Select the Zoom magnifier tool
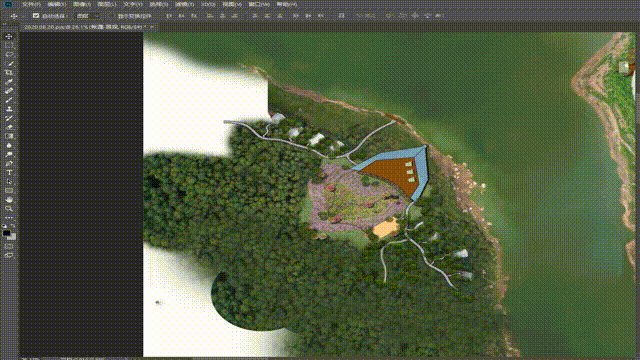This screenshot has width=640, height=360. point(9,209)
